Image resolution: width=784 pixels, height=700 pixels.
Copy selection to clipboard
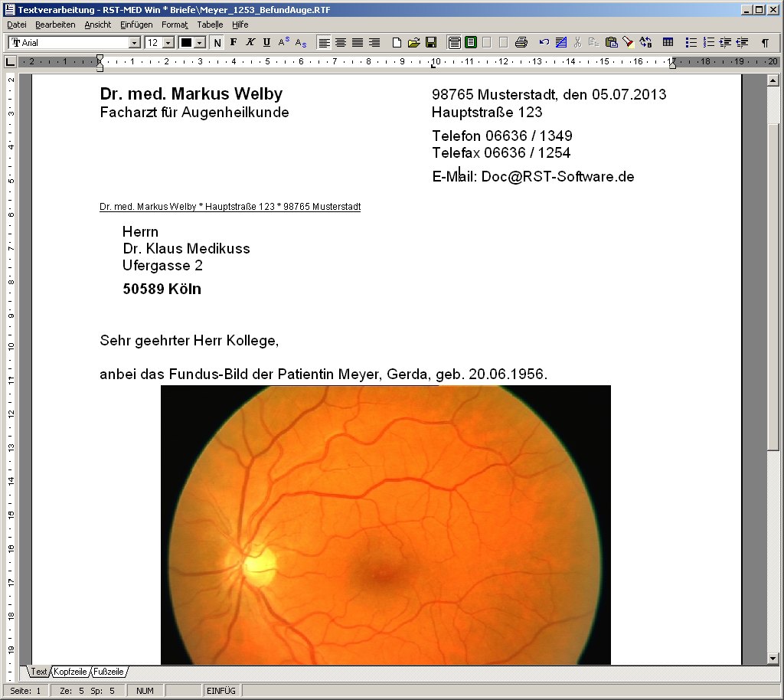point(594,42)
